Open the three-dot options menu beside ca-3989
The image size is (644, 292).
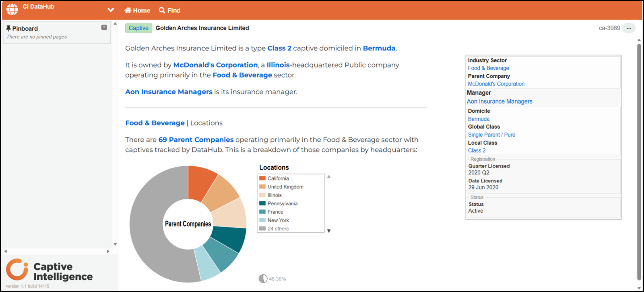click(x=629, y=28)
